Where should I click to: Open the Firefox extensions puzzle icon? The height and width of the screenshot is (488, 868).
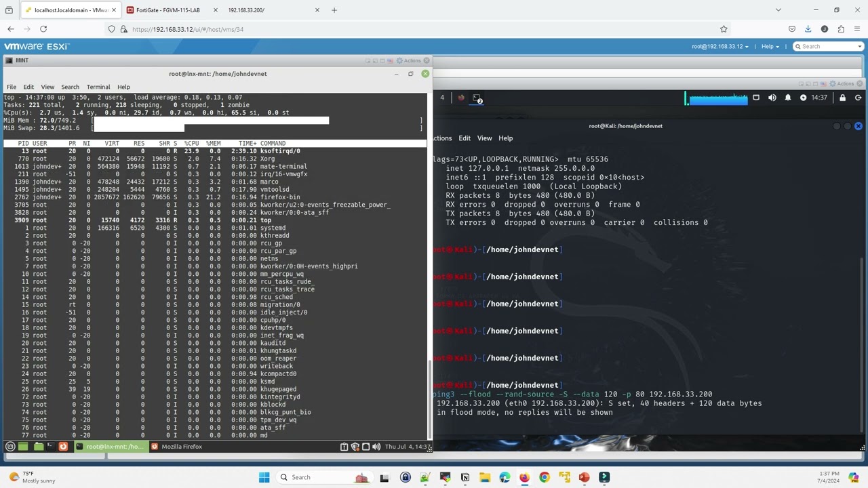841,29
